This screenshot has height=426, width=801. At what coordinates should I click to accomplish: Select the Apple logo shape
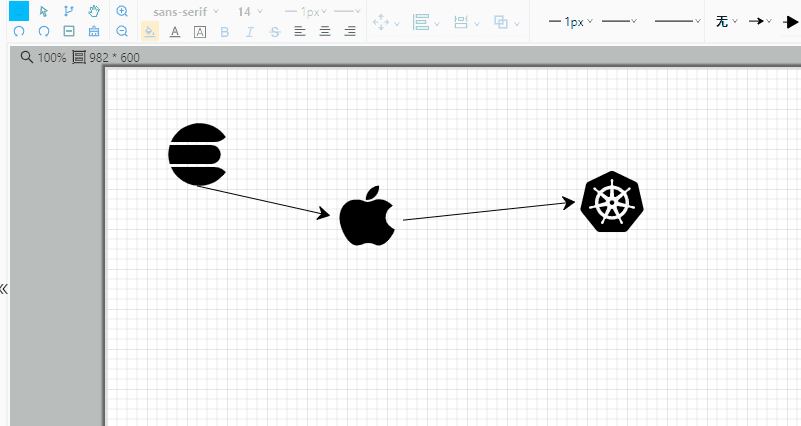[368, 216]
